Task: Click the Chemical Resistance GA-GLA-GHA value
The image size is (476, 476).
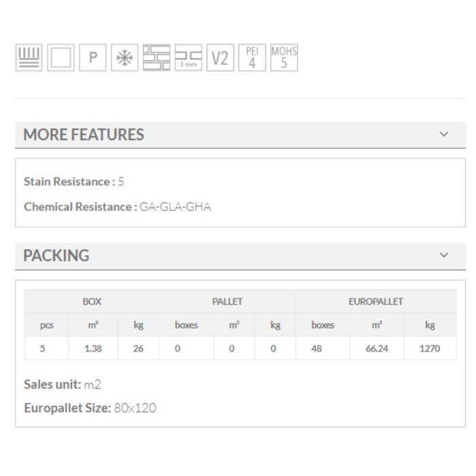Action: click(x=175, y=207)
